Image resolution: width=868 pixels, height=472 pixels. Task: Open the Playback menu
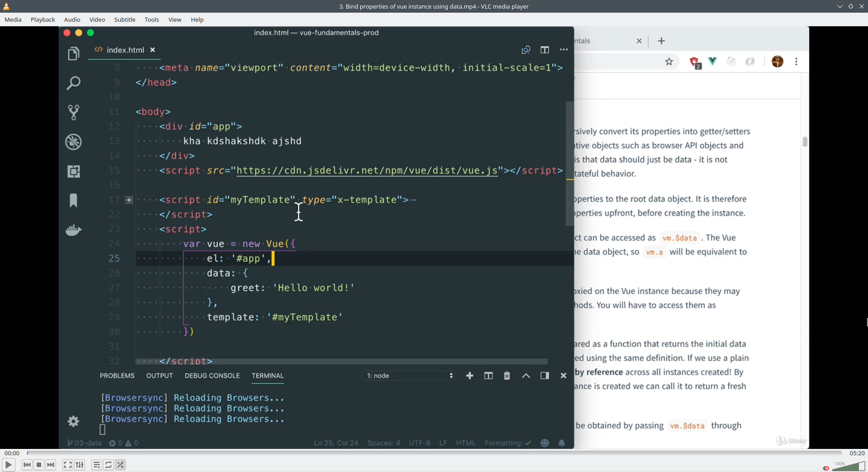click(43, 19)
